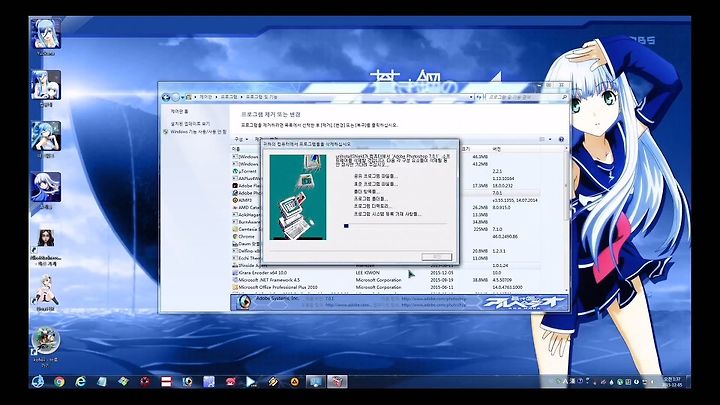
Task: Sort by the 버전 column header
Action: point(496,149)
